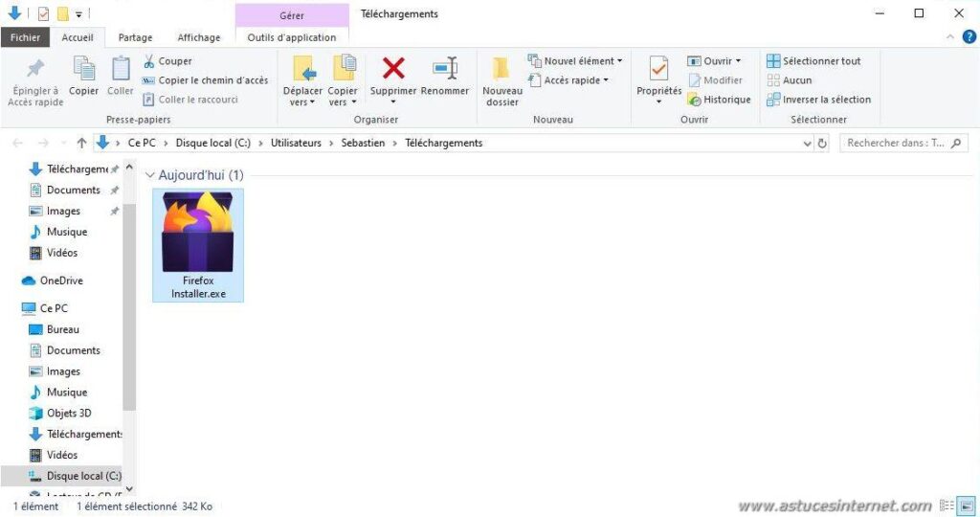This screenshot has height=517, width=980.
Task: Open pinned Documents in quick access
Action: point(74,191)
